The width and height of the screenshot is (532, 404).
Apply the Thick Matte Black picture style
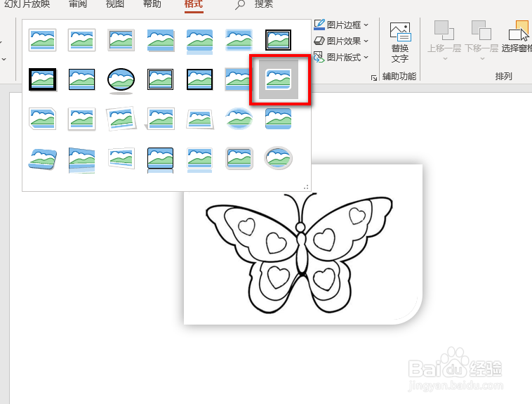point(42,79)
